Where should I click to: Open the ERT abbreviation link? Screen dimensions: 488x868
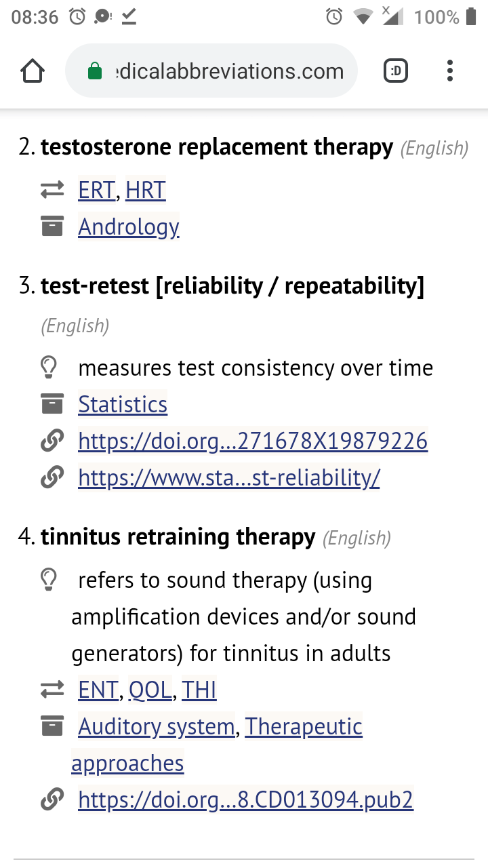click(x=96, y=191)
